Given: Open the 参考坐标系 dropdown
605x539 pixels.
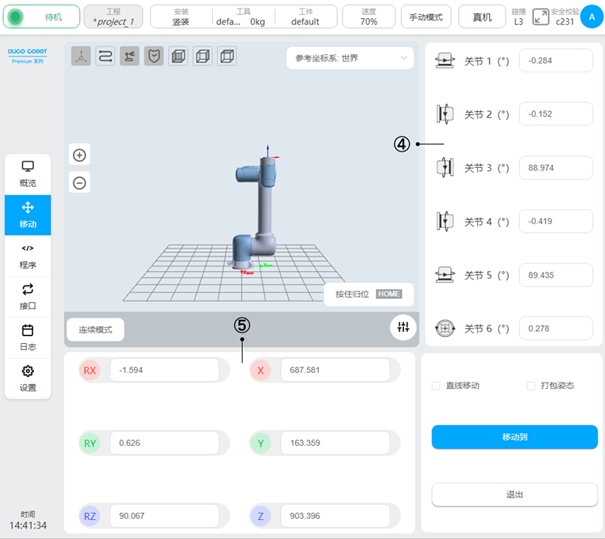Looking at the screenshot, I should [x=349, y=59].
